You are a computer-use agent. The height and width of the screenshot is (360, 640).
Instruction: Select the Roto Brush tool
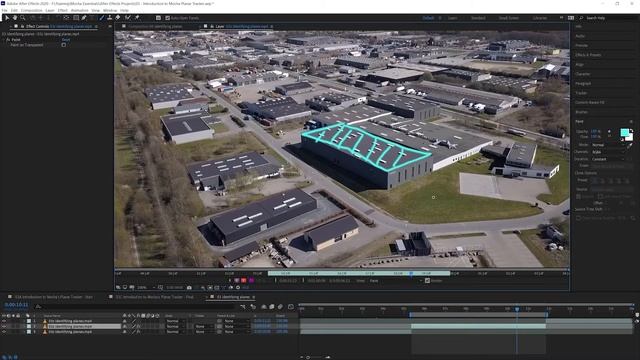[128, 18]
